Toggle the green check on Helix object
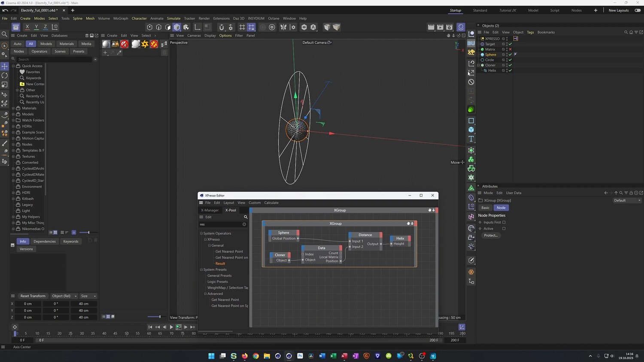The height and width of the screenshot is (362, 644). [510, 70]
